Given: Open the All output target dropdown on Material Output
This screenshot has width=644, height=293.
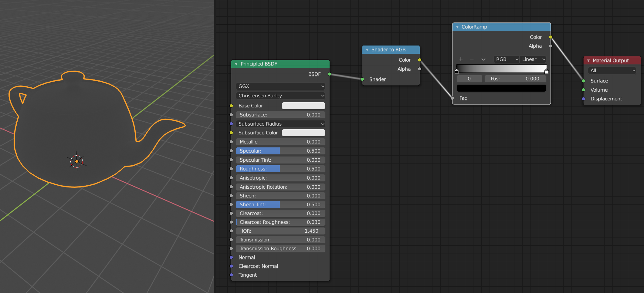Looking at the screenshot, I should coord(612,70).
